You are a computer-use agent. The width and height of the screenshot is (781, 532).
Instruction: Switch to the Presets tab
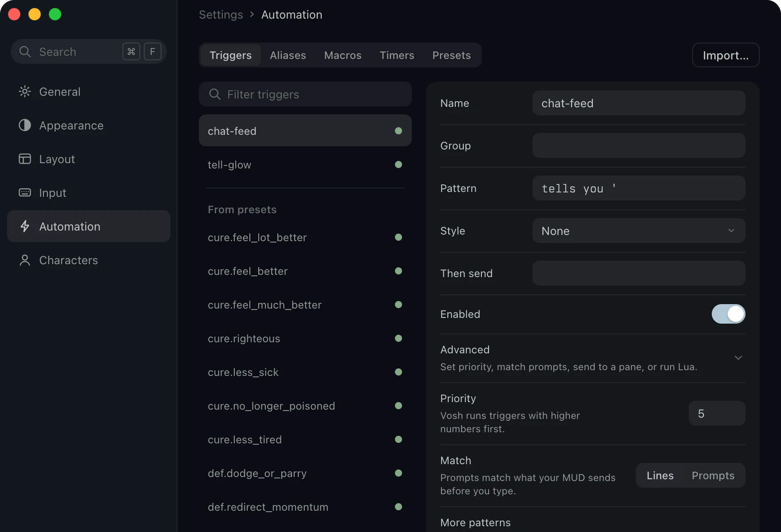click(x=451, y=55)
